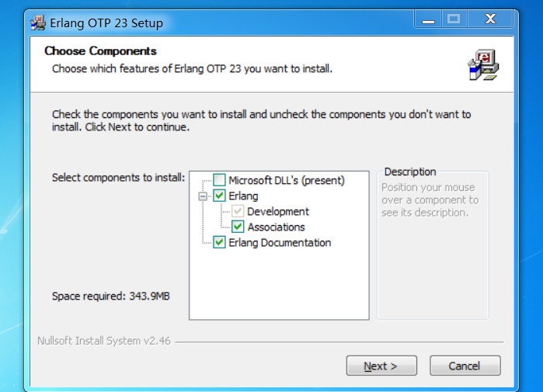Click the computer setup icon in header
The height and width of the screenshot is (392, 543).
click(x=483, y=64)
